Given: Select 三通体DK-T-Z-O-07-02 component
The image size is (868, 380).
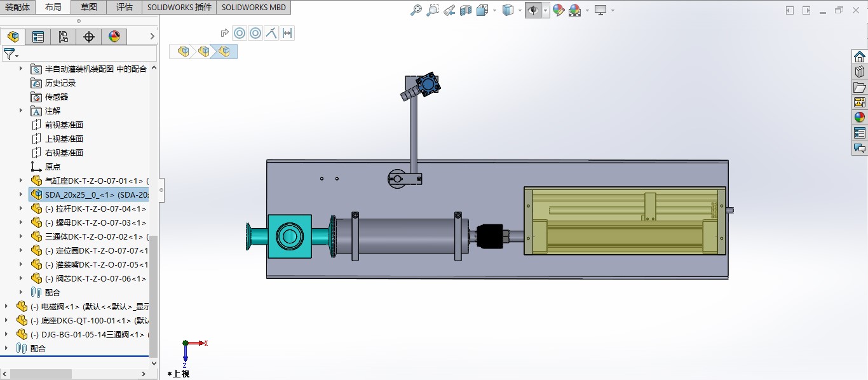Looking at the screenshot, I should (x=97, y=236).
